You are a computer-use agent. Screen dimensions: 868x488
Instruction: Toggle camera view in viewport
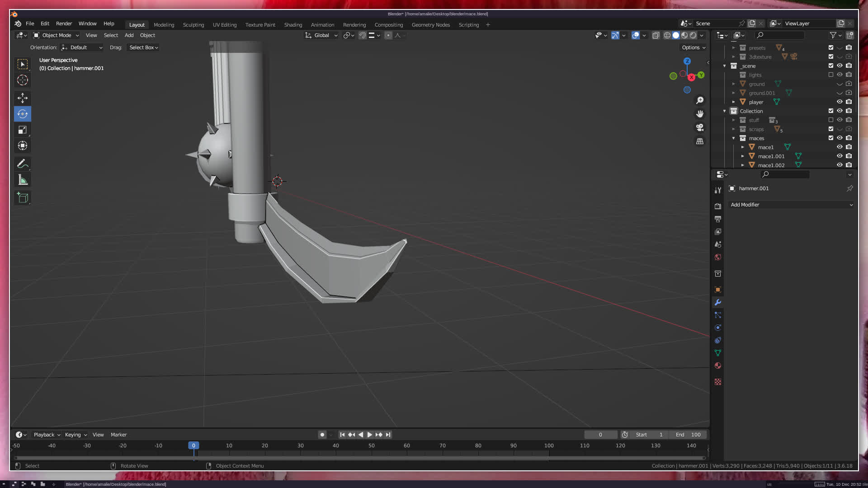[700, 127]
